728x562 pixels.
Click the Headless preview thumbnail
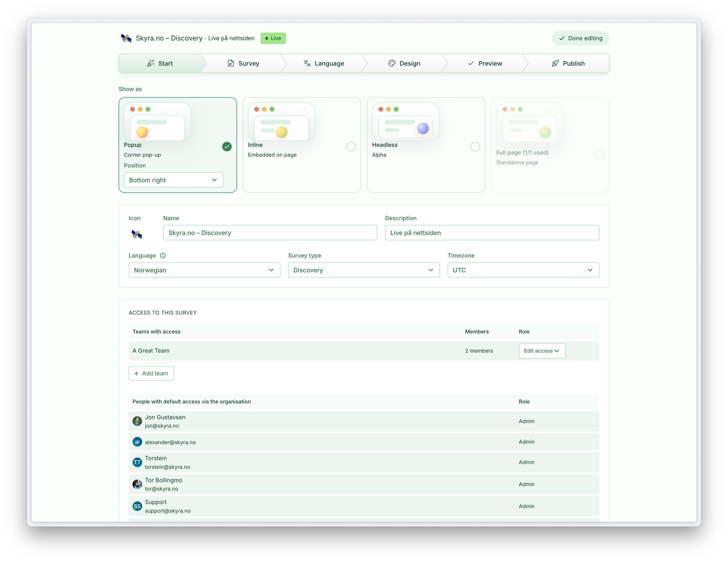click(405, 122)
